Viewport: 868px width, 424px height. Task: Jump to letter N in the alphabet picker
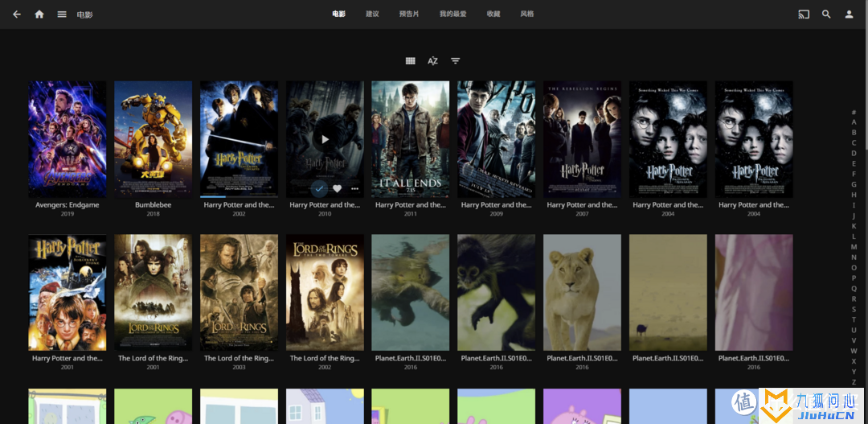(x=854, y=257)
